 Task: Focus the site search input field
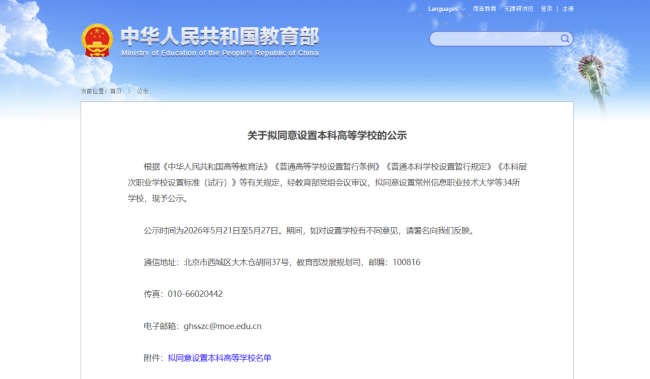point(501,39)
